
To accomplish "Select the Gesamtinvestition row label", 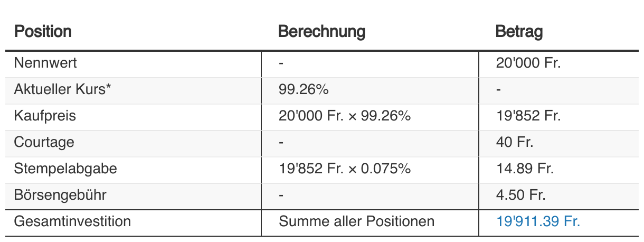I will (72, 221).
